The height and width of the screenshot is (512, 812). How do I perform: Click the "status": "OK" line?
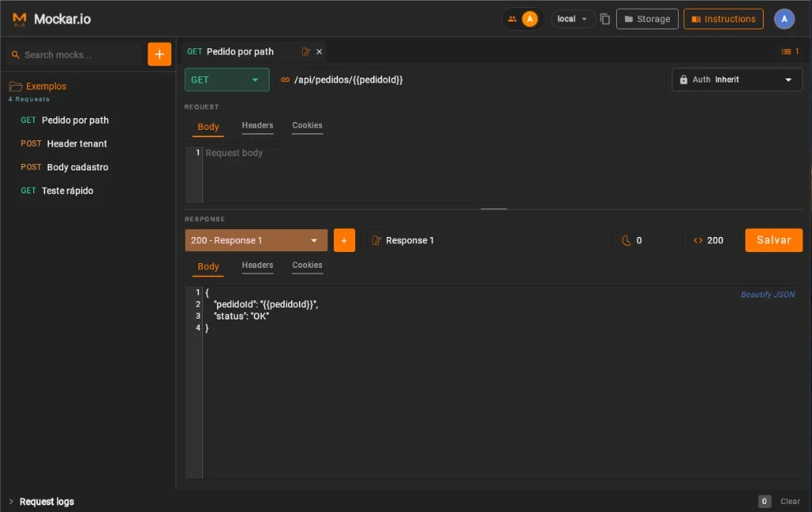pos(241,316)
